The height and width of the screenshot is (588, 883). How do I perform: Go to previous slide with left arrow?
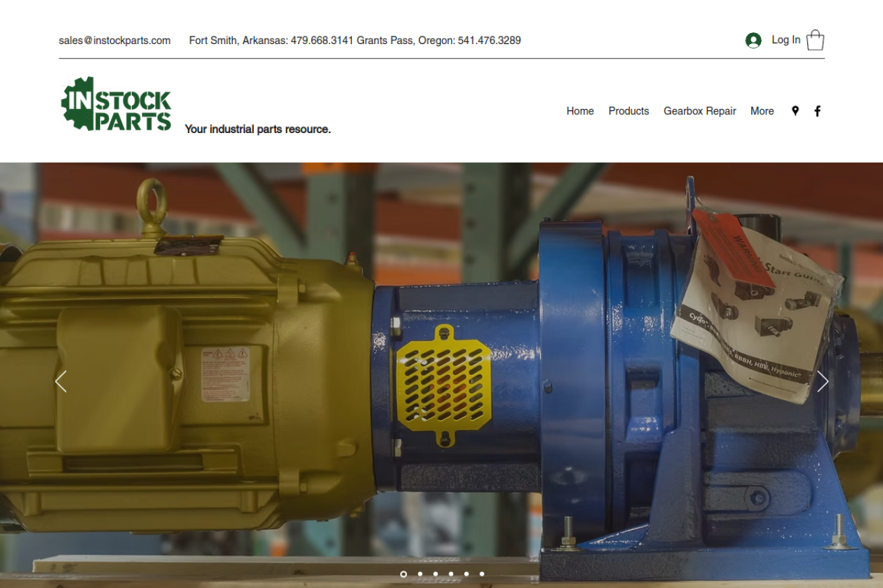61,381
